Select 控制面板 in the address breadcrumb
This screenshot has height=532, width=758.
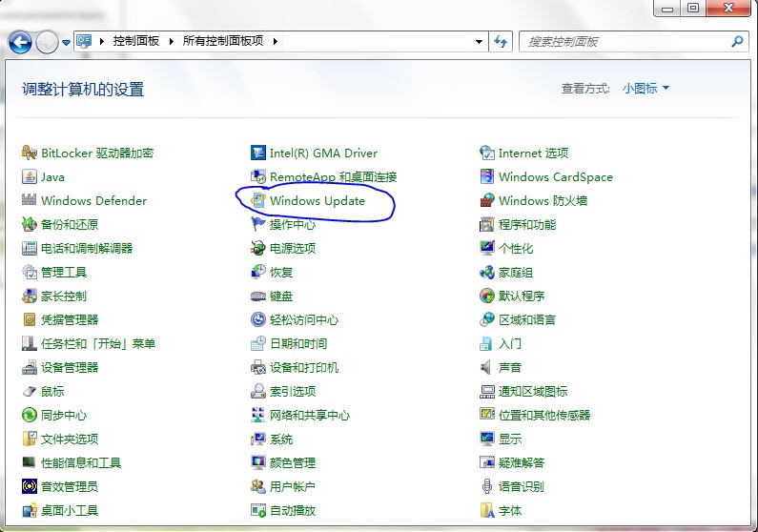tap(136, 41)
